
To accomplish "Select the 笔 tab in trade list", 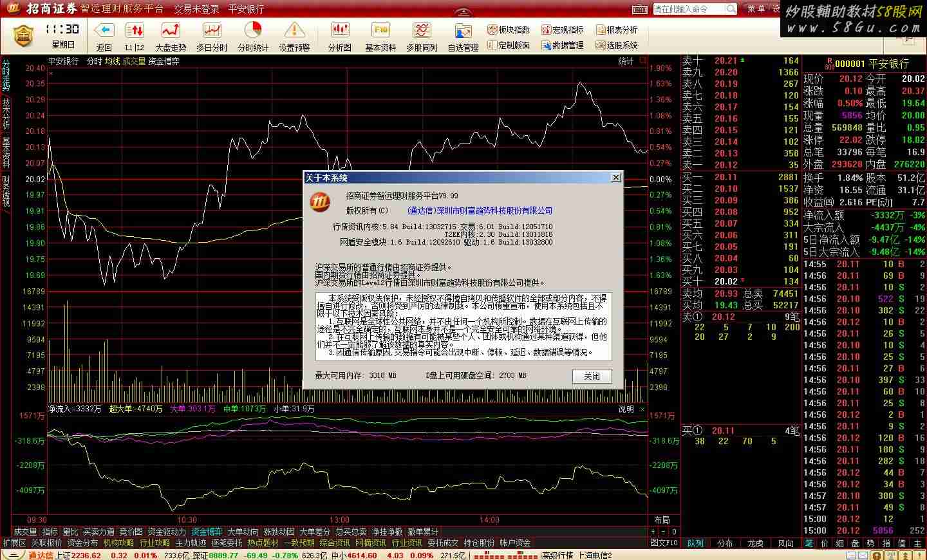I will point(809,543).
